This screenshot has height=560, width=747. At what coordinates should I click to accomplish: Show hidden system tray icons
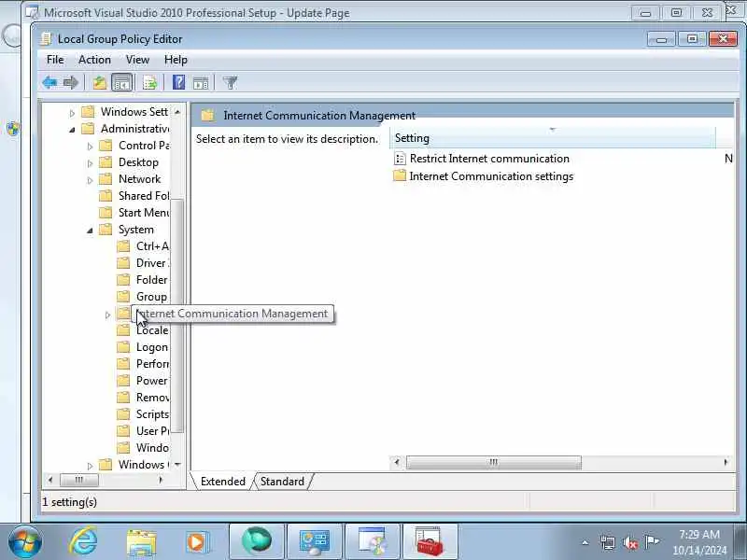pyautogui.click(x=585, y=542)
